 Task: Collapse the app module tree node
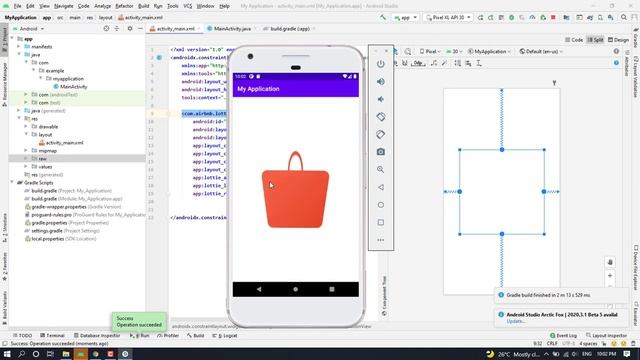click(12, 39)
